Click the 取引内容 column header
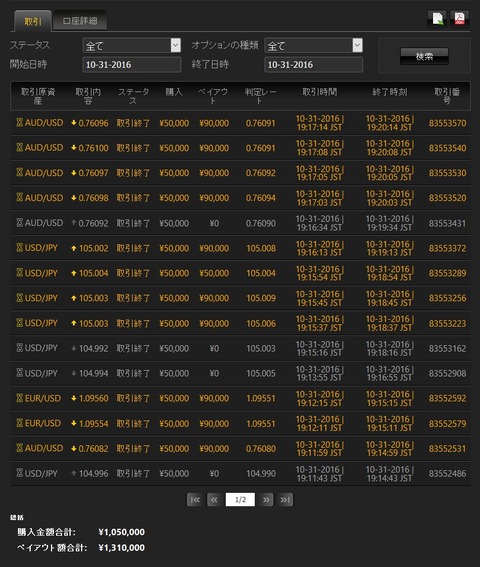This screenshot has height=567, width=480. point(88,96)
